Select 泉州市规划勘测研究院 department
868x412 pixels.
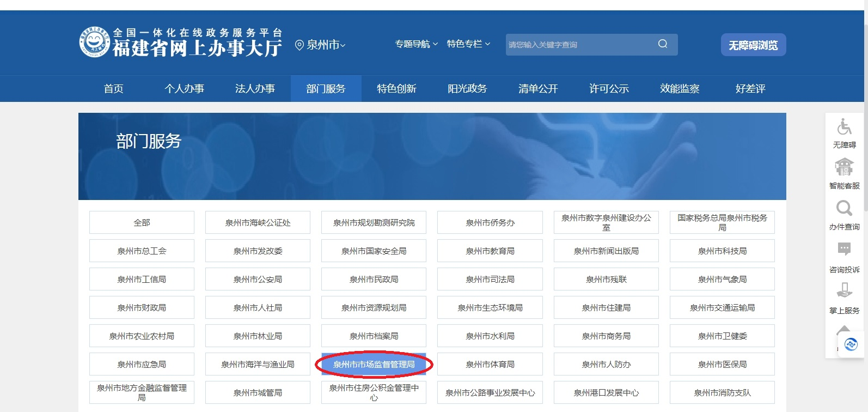click(374, 222)
